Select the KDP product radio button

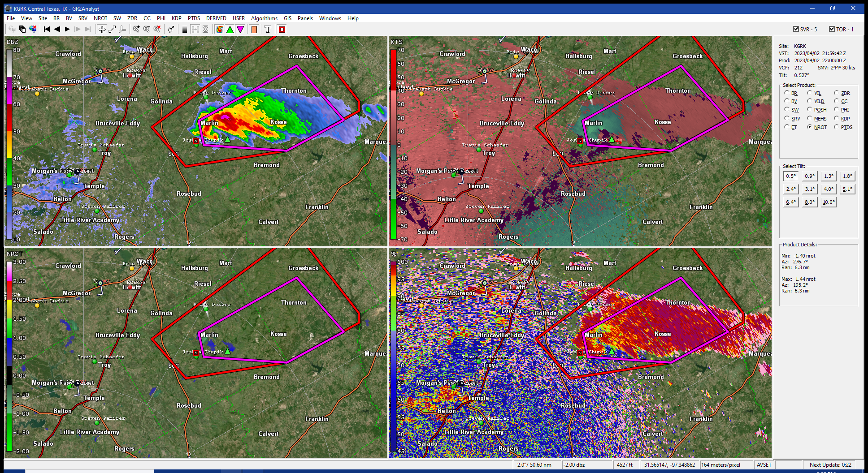pos(836,118)
